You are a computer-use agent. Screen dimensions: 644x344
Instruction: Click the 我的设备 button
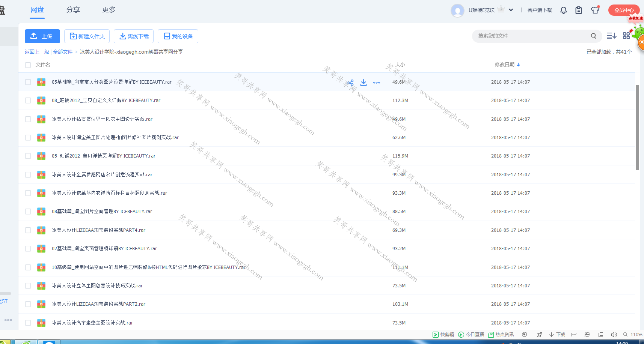click(x=178, y=36)
